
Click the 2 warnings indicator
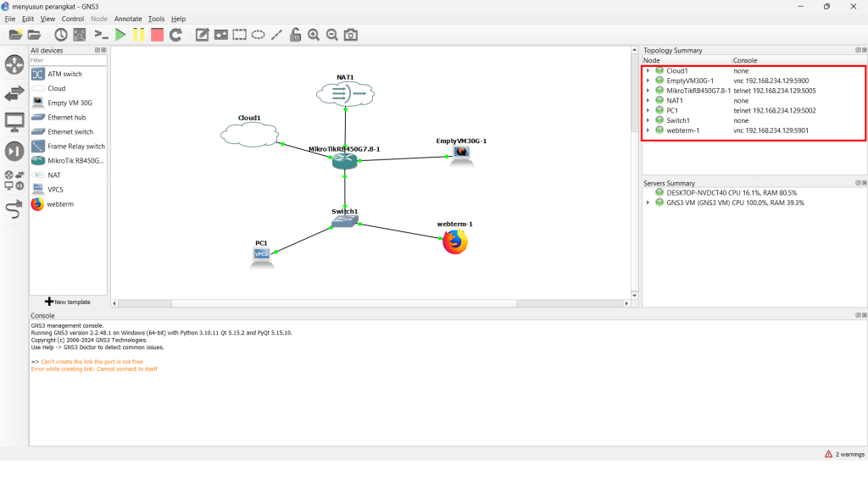click(843, 454)
